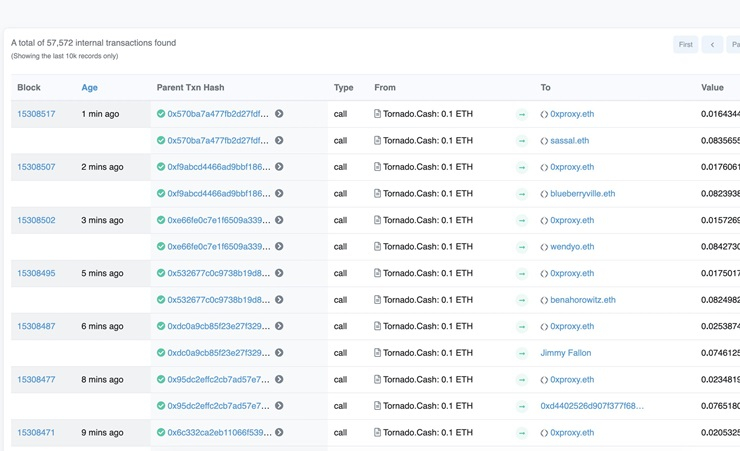Viewport: 740px width, 451px height.
Task: Click green checkmark on 0xf9abcd4466 first row
Action: (x=161, y=167)
